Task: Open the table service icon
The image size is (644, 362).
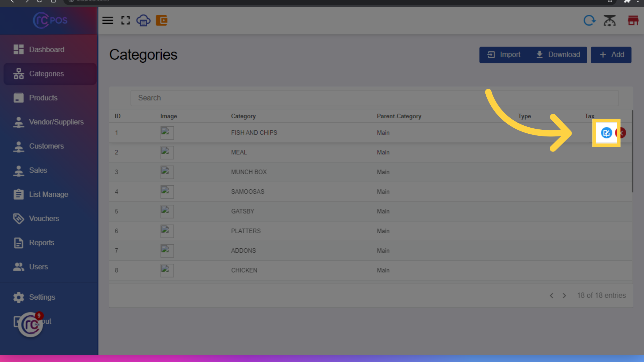Action: (x=609, y=20)
